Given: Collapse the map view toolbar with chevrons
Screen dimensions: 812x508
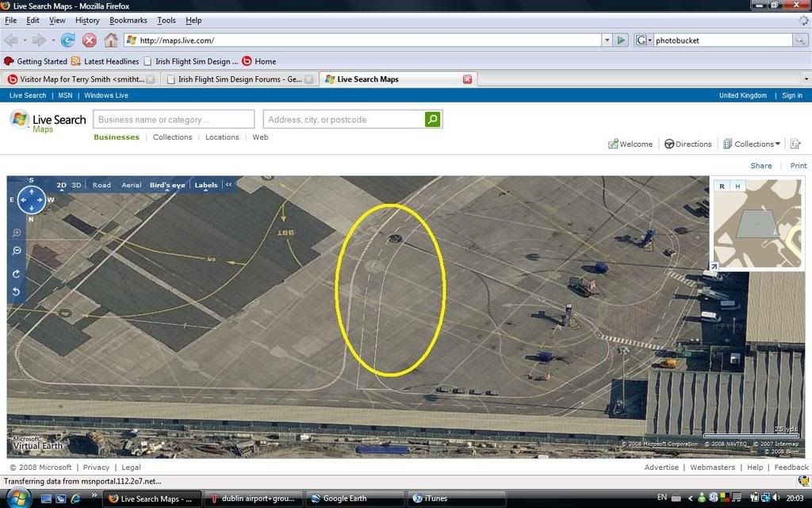Looking at the screenshot, I should point(229,185).
